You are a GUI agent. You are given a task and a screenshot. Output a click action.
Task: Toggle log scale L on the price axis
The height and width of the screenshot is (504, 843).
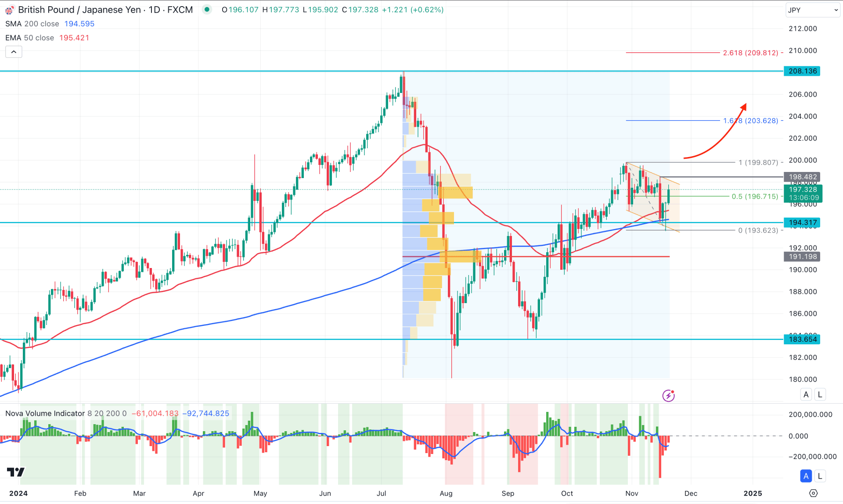click(820, 394)
